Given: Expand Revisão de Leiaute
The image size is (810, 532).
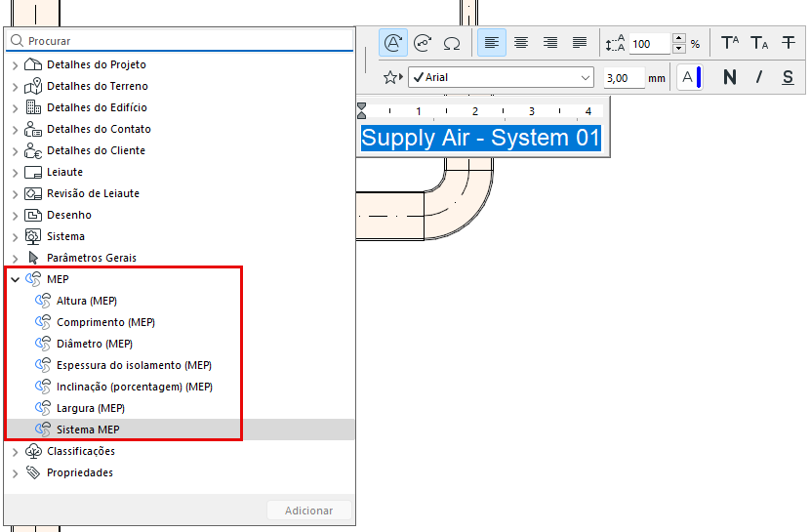Looking at the screenshot, I should (15, 194).
